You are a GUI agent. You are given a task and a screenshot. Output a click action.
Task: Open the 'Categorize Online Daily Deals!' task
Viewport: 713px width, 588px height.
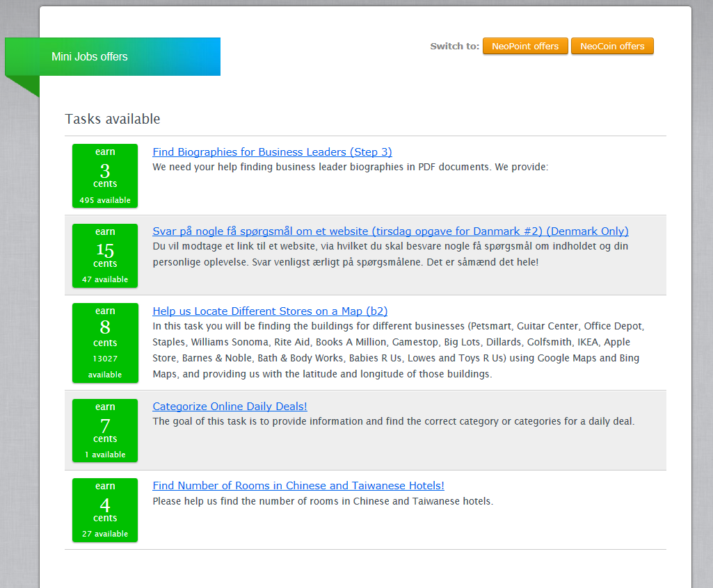(x=230, y=406)
